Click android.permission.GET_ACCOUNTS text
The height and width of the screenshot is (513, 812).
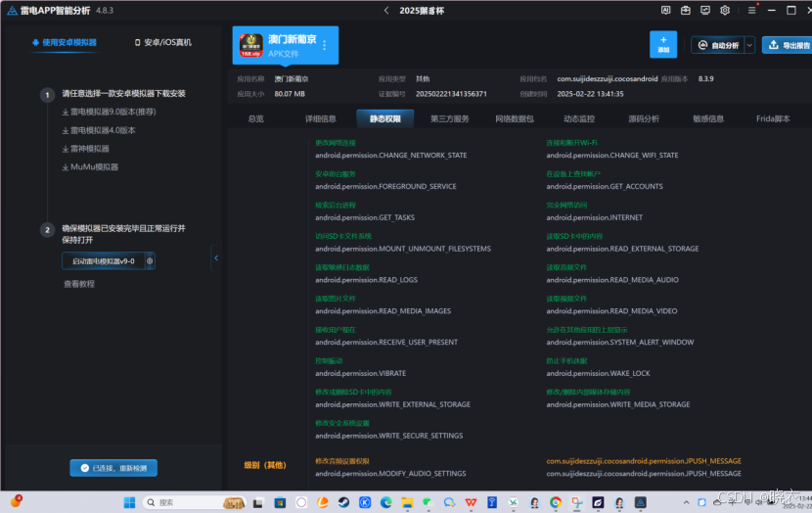click(x=605, y=186)
